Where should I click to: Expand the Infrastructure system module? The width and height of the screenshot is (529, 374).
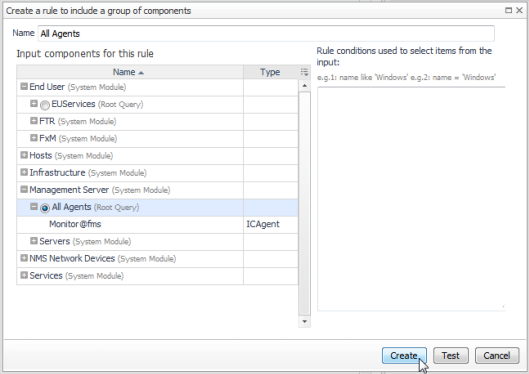(x=24, y=172)
